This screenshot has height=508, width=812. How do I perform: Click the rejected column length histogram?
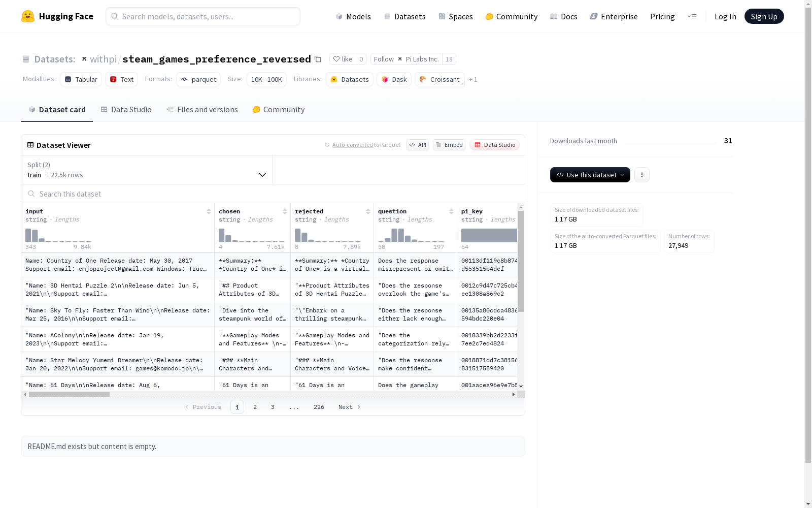pos(328,235)
